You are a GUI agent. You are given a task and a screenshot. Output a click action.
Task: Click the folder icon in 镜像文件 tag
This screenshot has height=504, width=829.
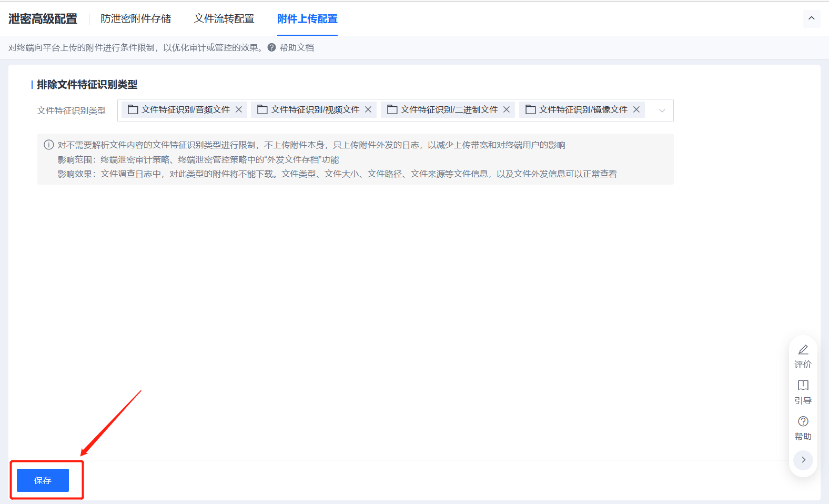coord(531,109)
